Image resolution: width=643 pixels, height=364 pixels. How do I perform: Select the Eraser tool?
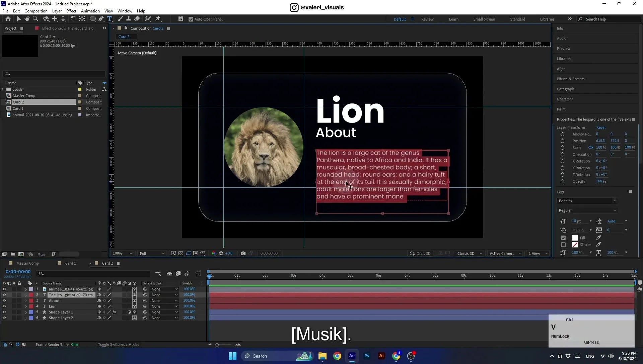point(137,19)
